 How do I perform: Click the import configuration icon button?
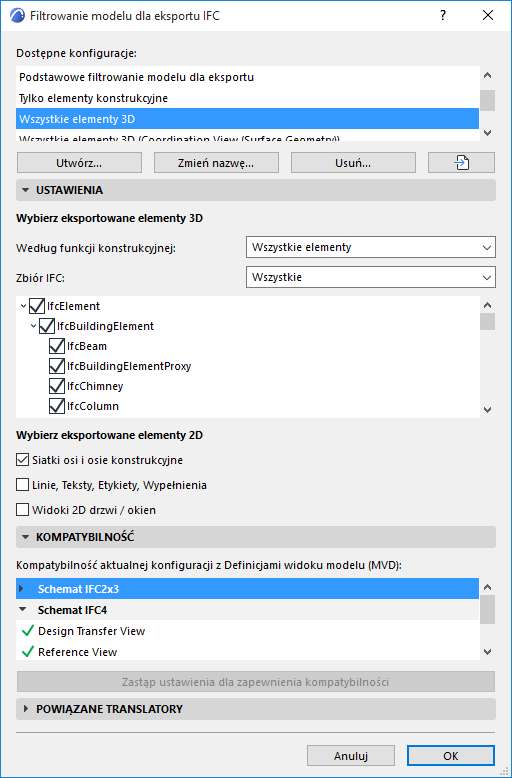tap(461, 163)
